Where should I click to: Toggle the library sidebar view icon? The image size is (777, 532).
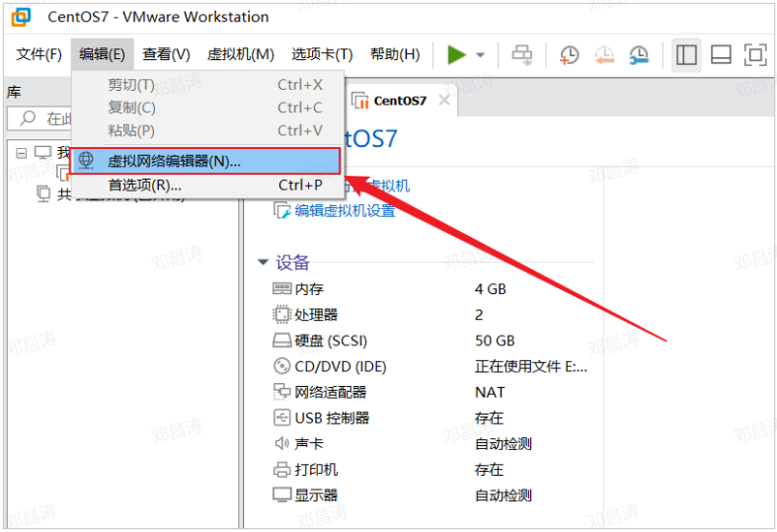click(x=686, y=55)
